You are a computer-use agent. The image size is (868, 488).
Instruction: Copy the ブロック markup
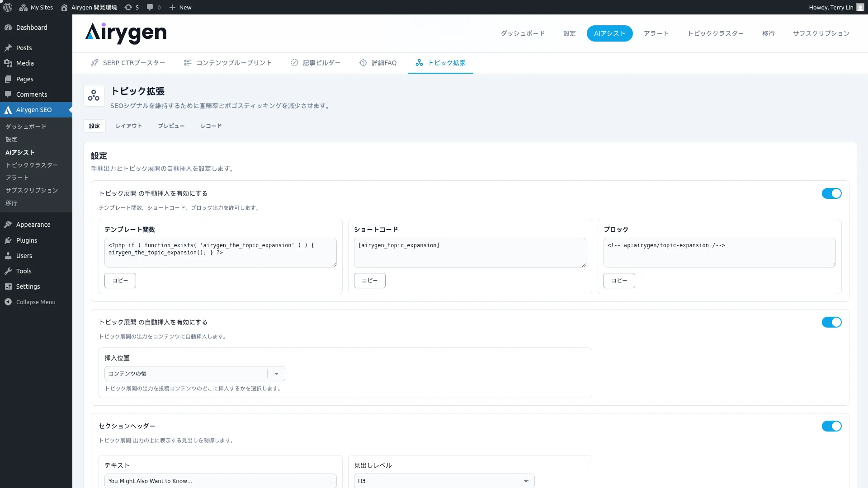(619, 281)
